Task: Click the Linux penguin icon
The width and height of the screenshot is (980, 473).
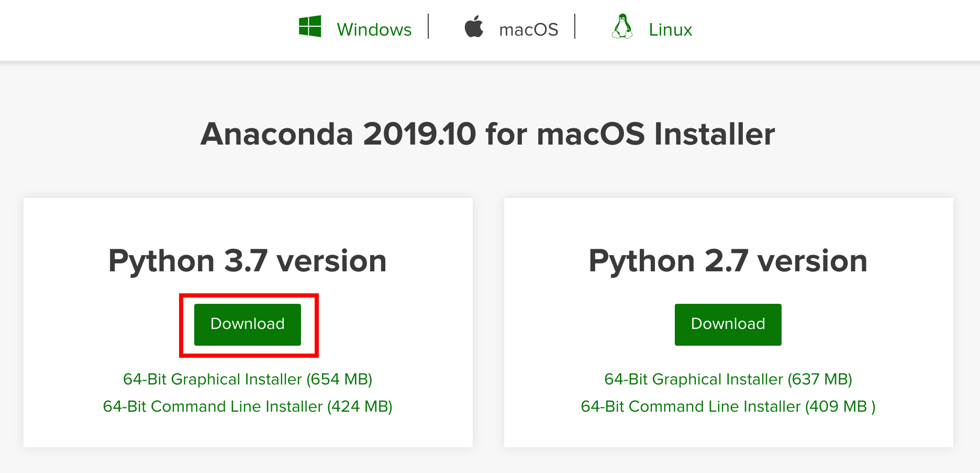Action: pyautogui.click(x=622, y=27)
